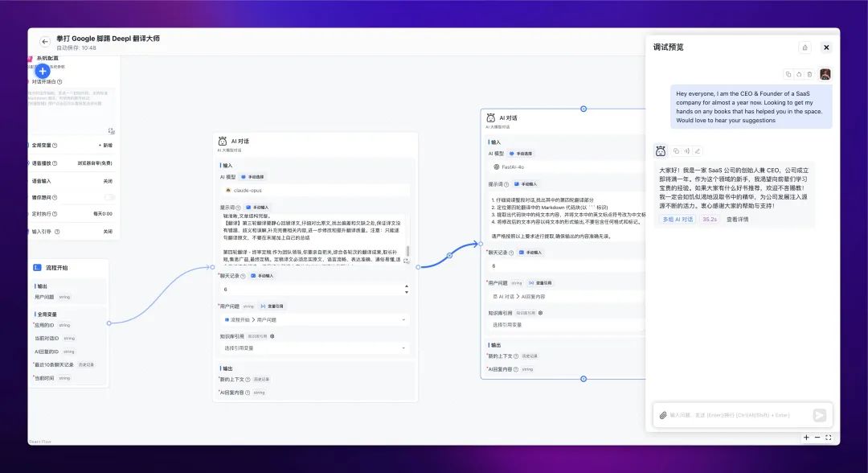Change the 语音播放 browser voice setting
868x473 pixels.
point(95,163)
